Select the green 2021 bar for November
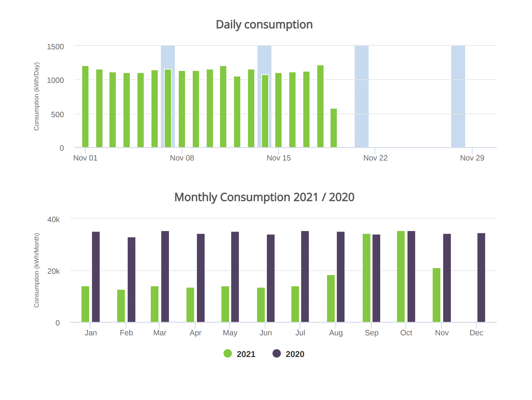532x400 pixels. tap(437, 295)
